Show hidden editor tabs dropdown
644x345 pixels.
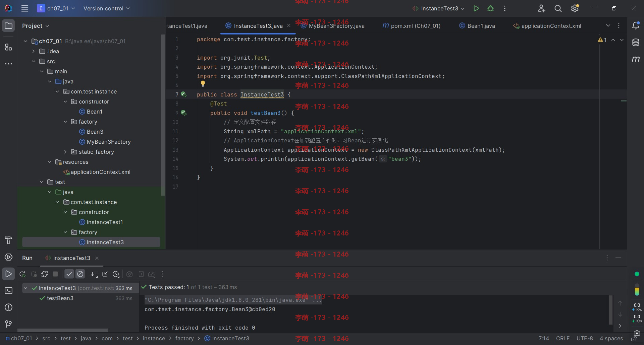click(x=608, y=25)
